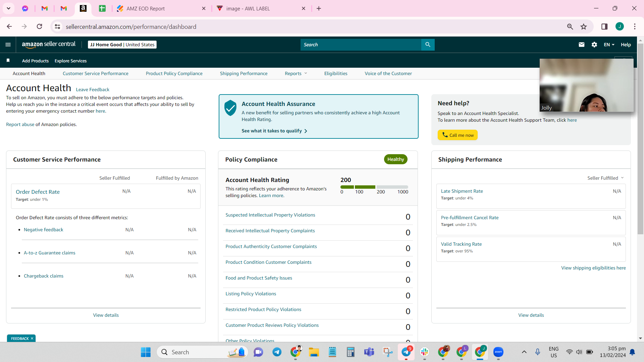This screenshot has height=362, width=644.
Task: Open the JJ Home Good account switcher
Action: click(122, 45)
